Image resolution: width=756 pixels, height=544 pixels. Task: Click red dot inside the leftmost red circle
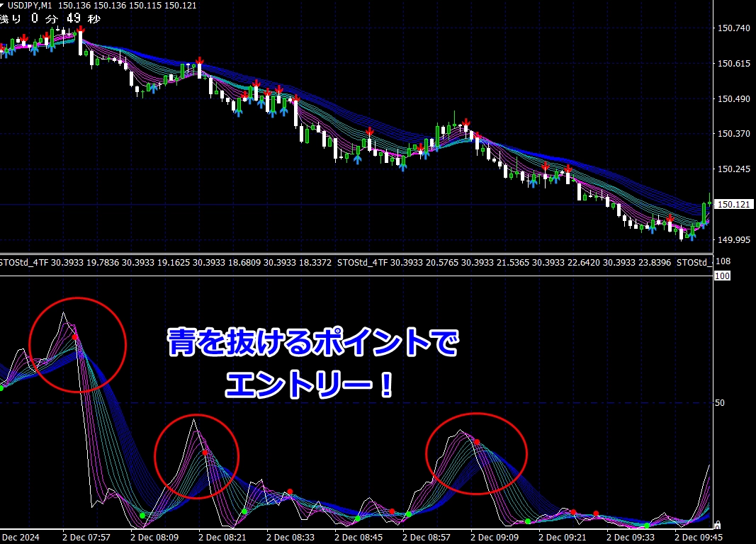coord(75,337)
